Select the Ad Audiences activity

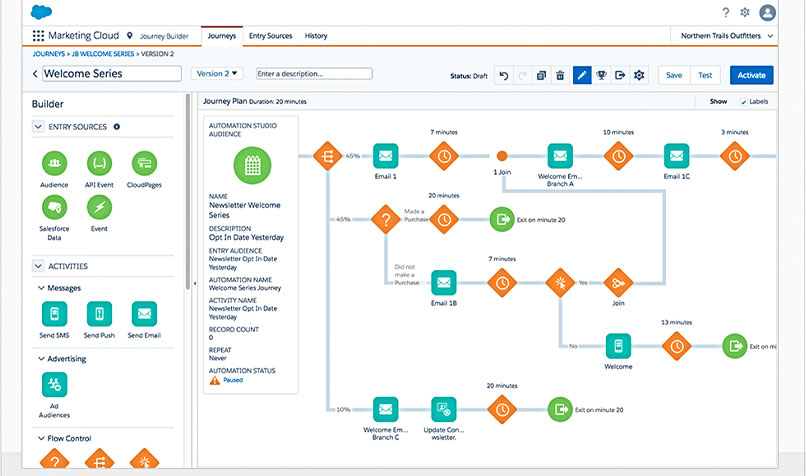(x=54, y=385)
